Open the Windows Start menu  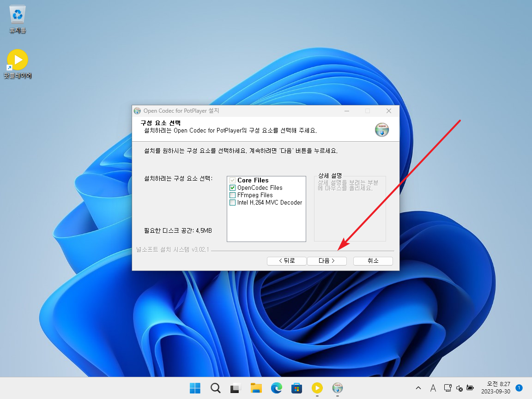click(x=195, y=388)
